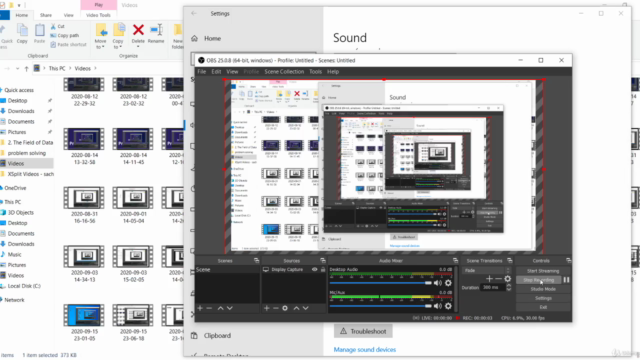
Task: Open OBS Settings from Controls
Action: pyautogui.click(x=543, y=298)
